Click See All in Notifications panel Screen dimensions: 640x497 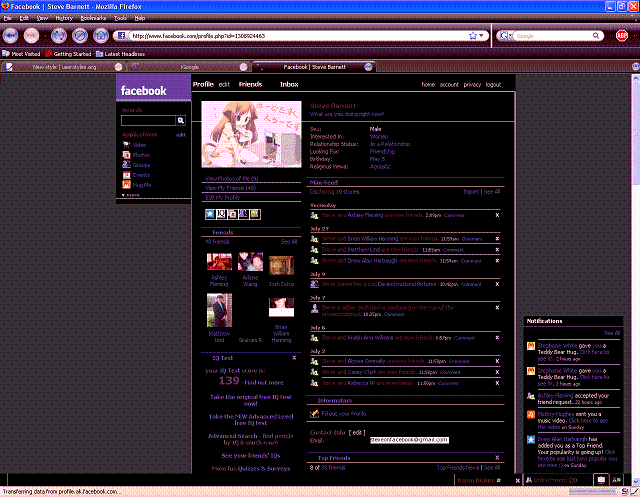coord(611,333)
